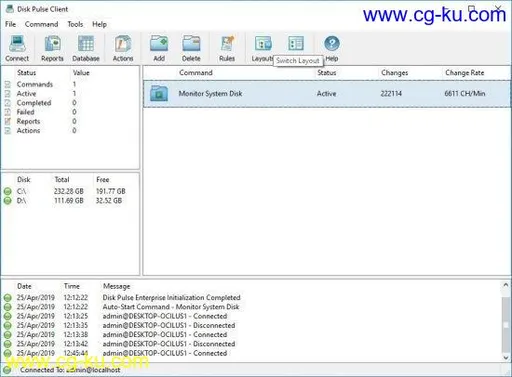
Task: Click the Completed status row label
Action: pyautogui.click(x=34, y=103)
